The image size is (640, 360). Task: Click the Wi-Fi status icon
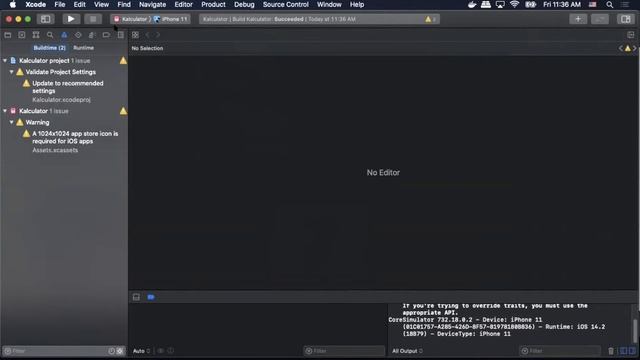tap(514, 4)
